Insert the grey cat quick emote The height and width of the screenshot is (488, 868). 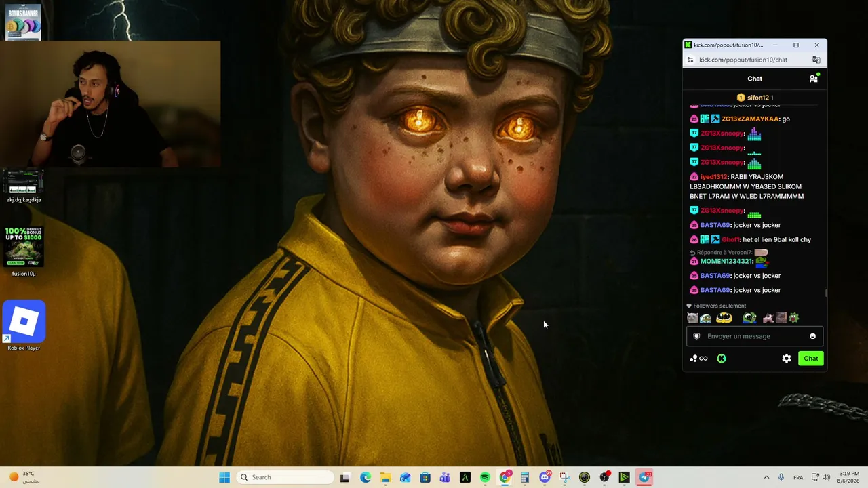[x=692, y=318]
